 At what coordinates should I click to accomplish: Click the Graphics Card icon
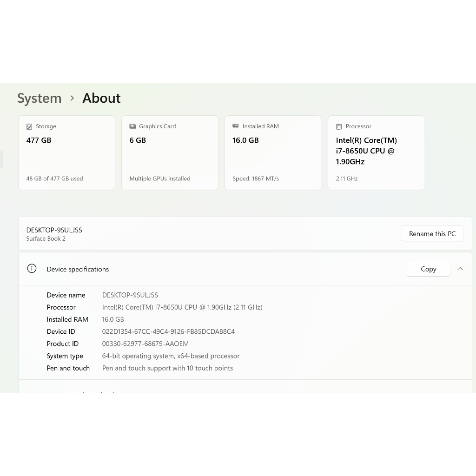pyautogui.click(x=132, y=126)
